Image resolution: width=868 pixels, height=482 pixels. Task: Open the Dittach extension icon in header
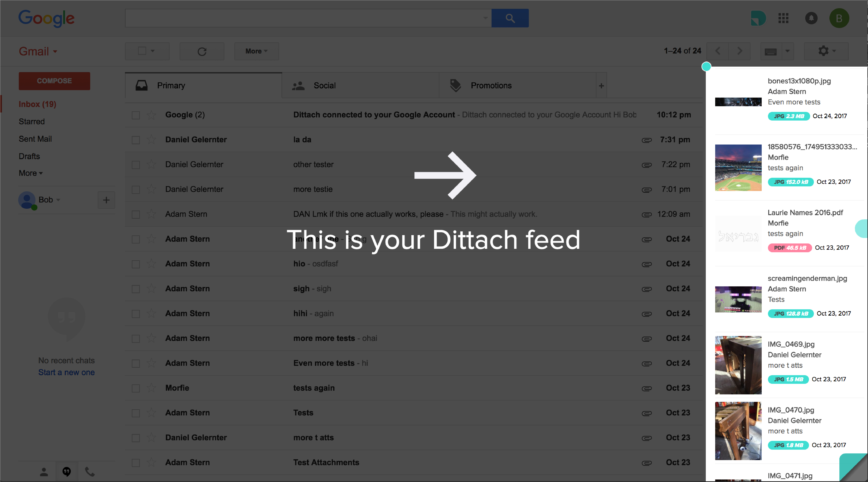tap(758, 18)
